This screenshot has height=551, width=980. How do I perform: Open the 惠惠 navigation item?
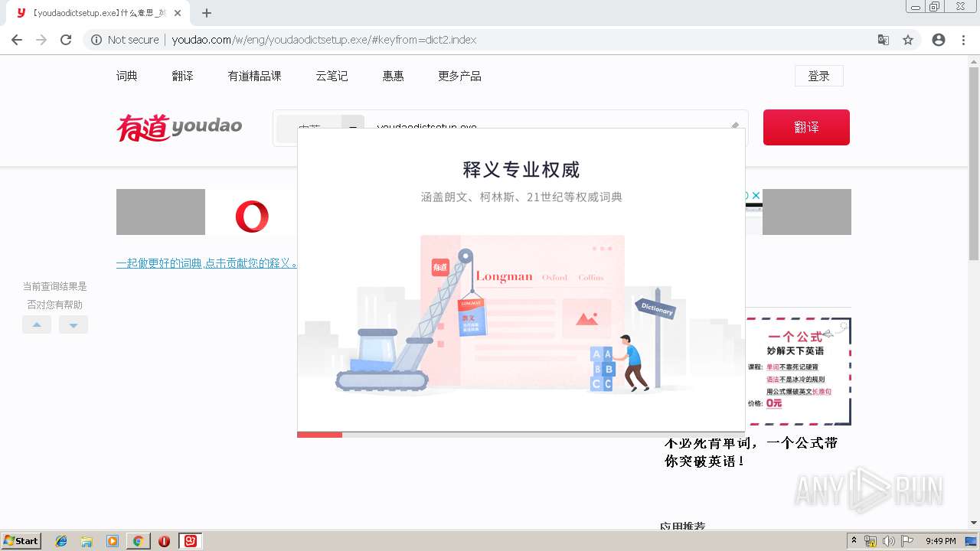tap(394, 76)
